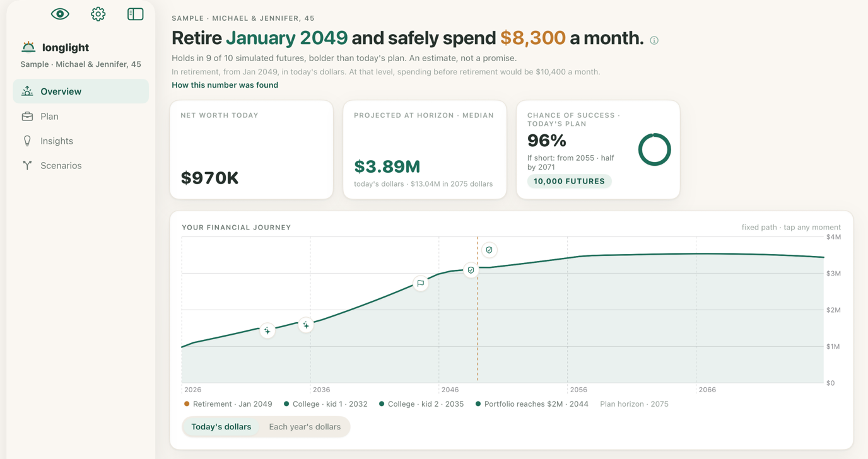Image resolution: width=868 pixels, height=459 pixels.
Task: Click the chance of success ring
Action: point(654,149)
